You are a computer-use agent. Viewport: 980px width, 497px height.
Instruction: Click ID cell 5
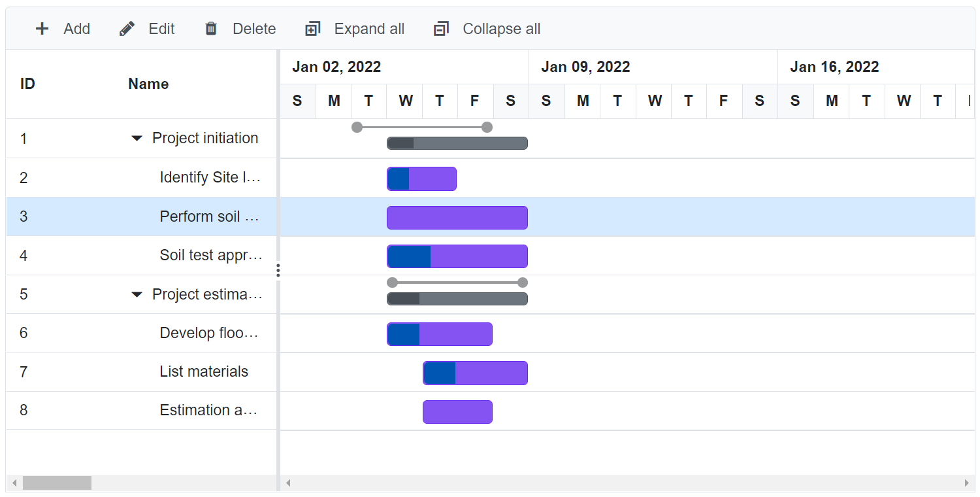[24, 294]
